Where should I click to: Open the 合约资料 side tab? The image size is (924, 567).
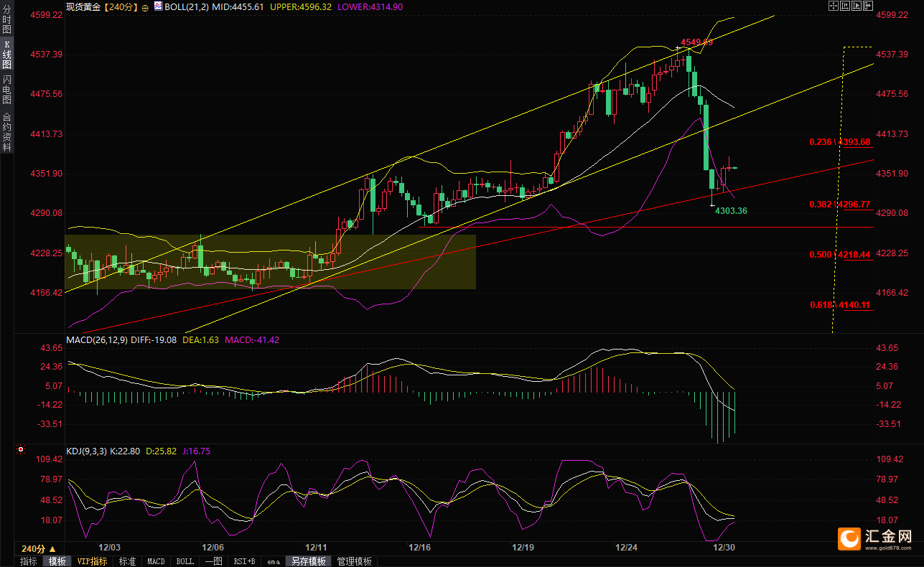tap(6, 131)
